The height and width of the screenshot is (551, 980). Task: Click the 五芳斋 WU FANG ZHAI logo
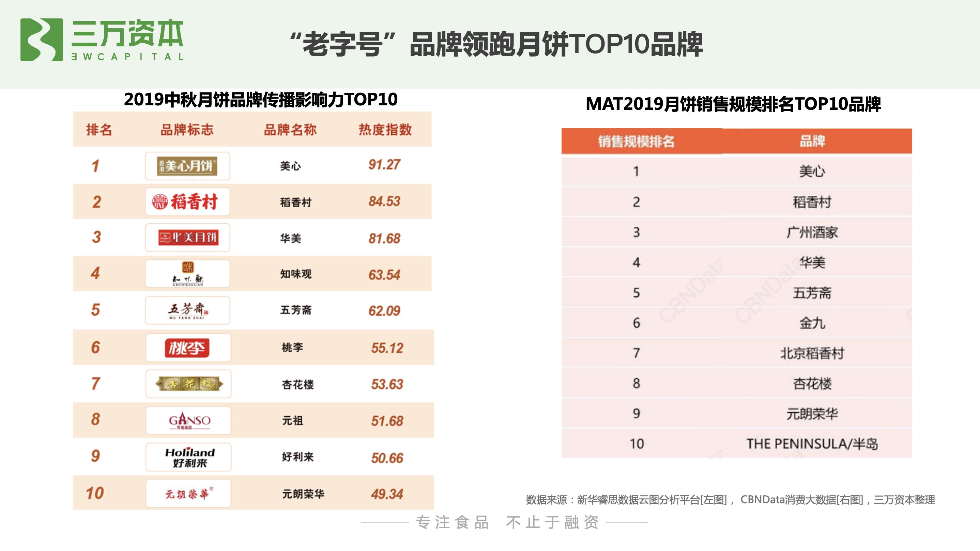pyautogui.click(x=188, y=310)
